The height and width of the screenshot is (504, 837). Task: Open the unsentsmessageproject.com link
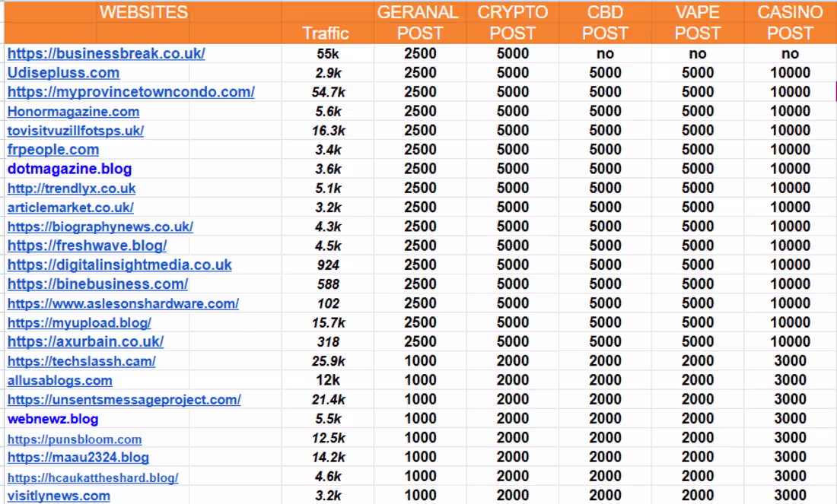[124, 399]
